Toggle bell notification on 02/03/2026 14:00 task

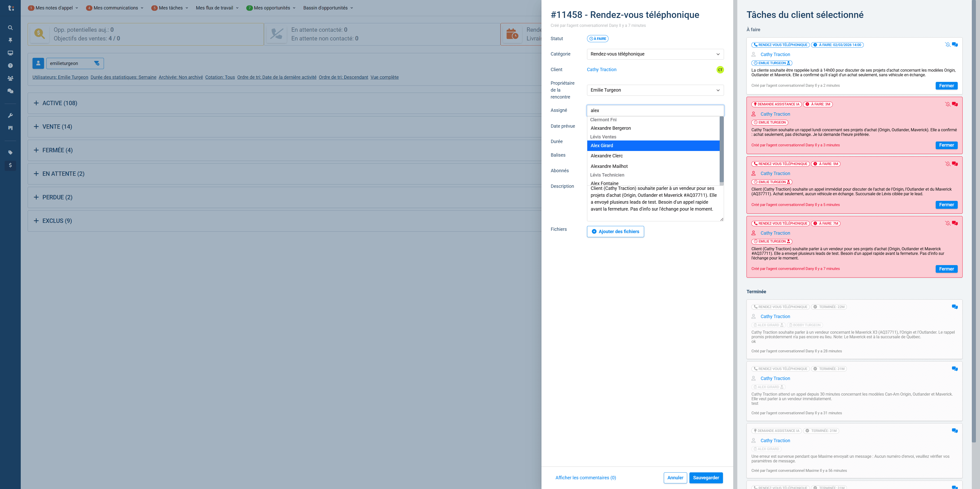(x=947, y=45)
